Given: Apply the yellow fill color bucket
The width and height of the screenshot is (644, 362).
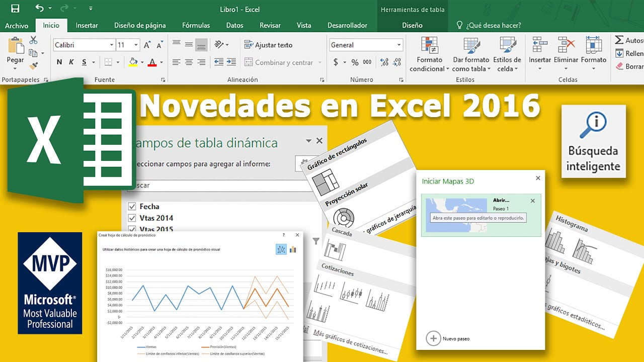Looking at the screenshot, I should [x=133, y=62].
